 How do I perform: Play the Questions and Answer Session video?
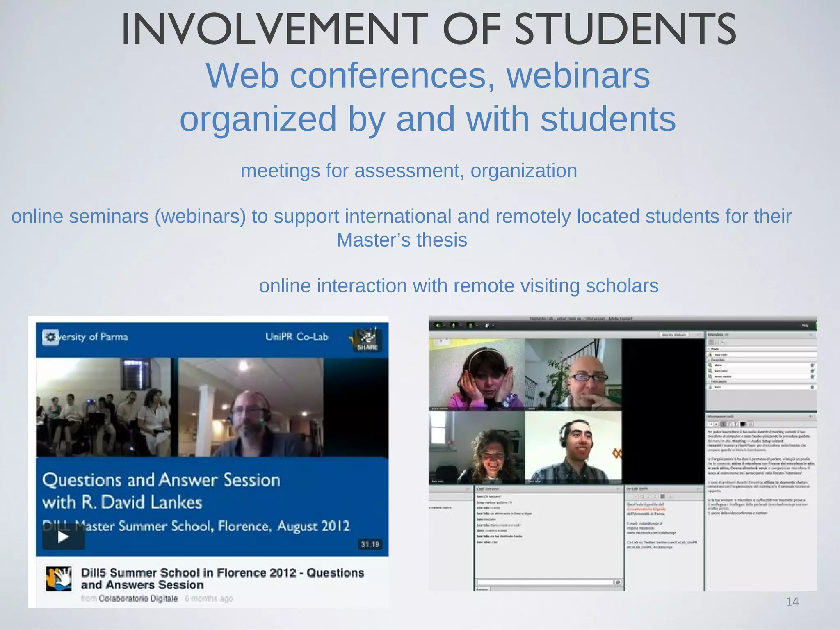point(63,536)
